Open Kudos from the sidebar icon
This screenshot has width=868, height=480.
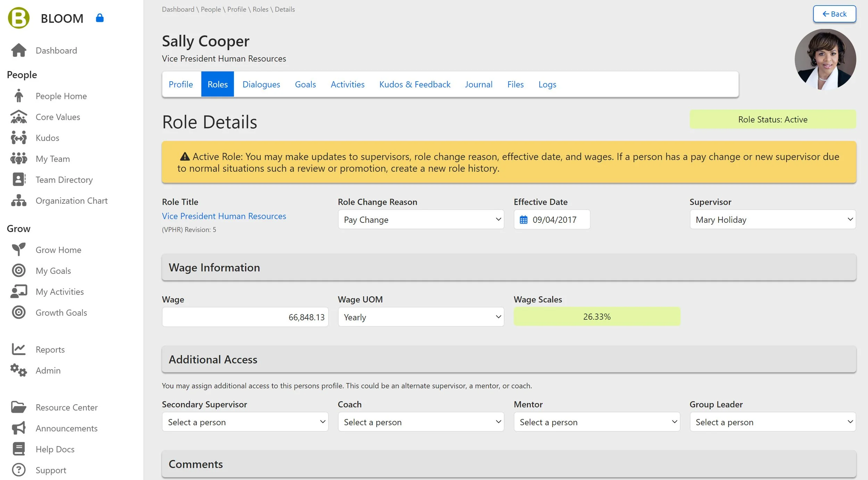pos(19,138)
